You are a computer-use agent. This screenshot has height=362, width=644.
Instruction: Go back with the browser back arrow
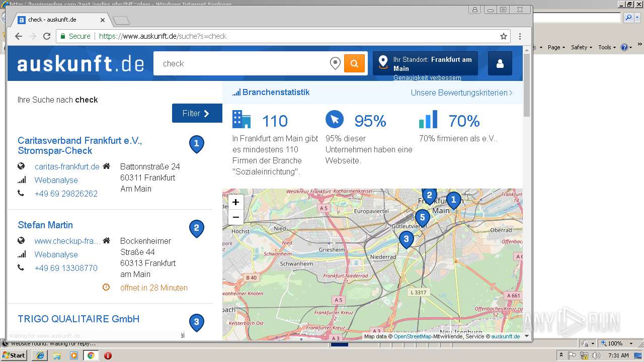[19, 36]
